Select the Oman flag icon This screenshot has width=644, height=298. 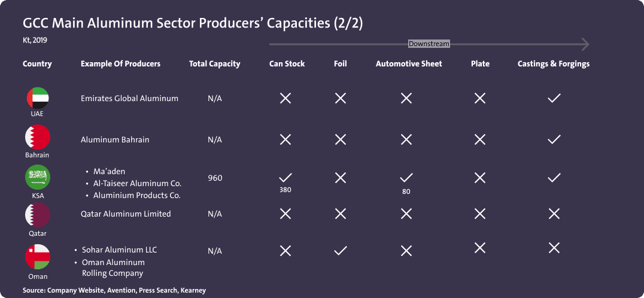(x=37, y=257)
